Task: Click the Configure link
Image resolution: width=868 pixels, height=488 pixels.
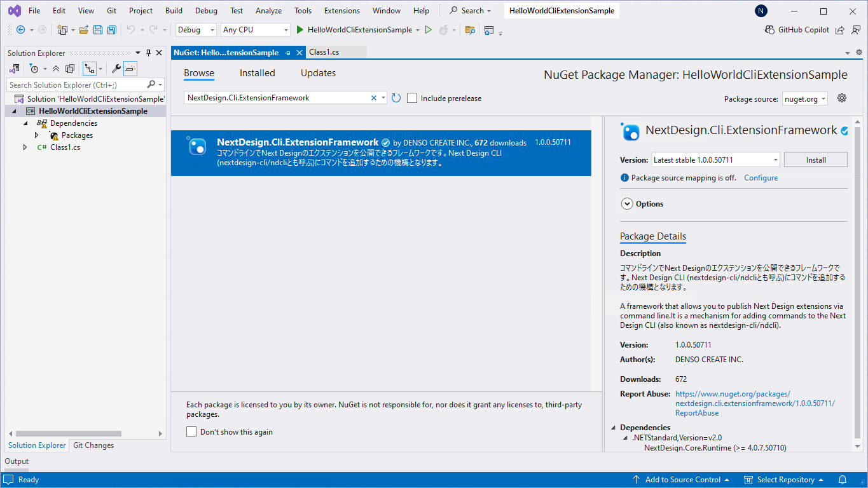Action: tap(761, 178)
